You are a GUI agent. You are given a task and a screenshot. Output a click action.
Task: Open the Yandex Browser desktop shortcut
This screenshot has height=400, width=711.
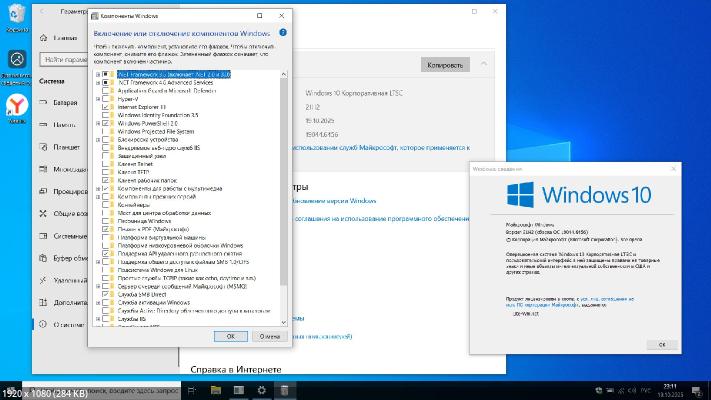pyautogui.click(x=17, y=104)
